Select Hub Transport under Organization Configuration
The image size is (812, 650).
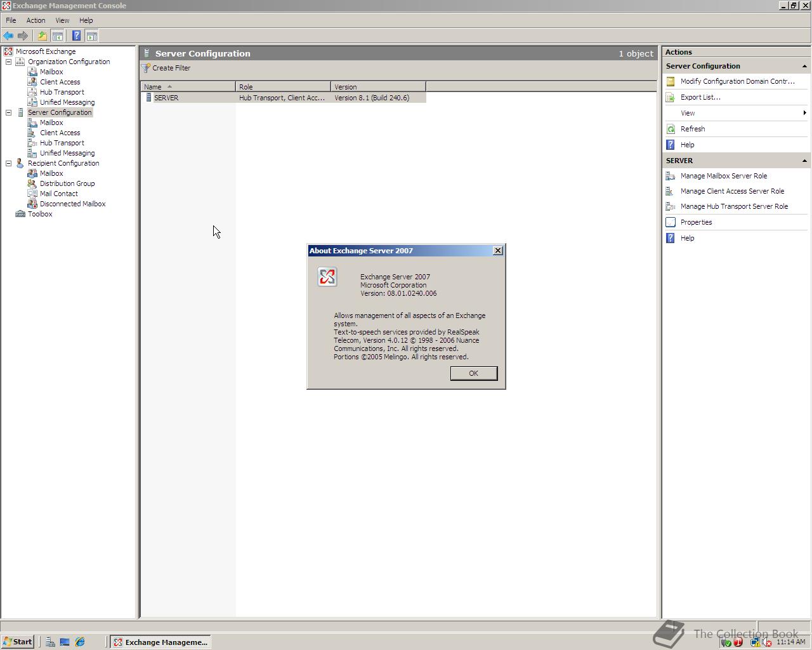coord(62,92)
